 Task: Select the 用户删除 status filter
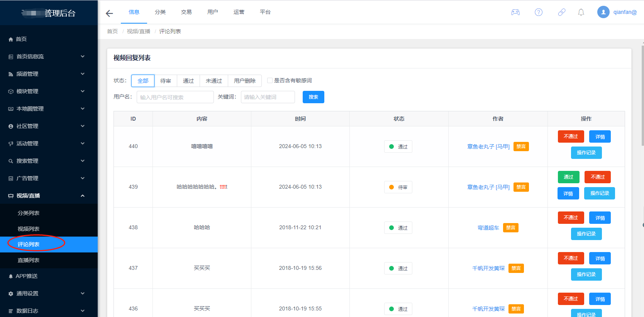(245, 81)
